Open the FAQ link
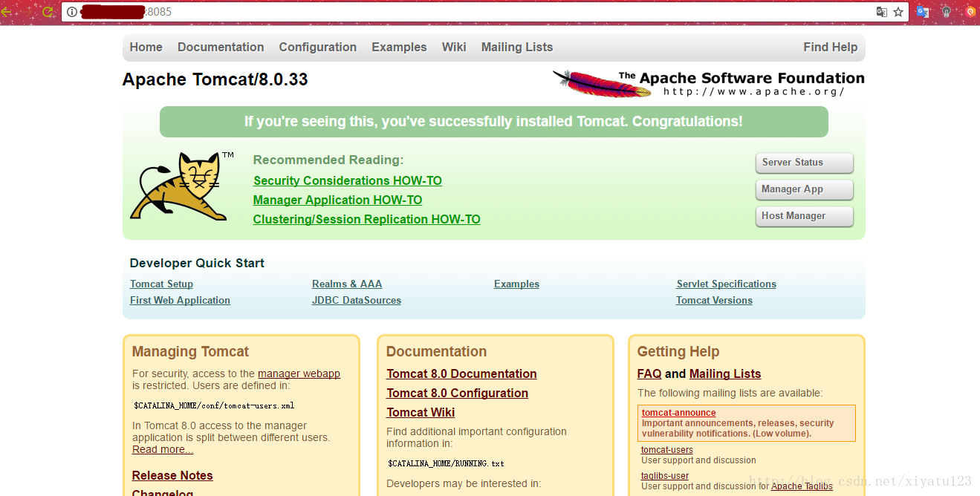The height and width of the screenshot is (496, 980). point(649,373)
